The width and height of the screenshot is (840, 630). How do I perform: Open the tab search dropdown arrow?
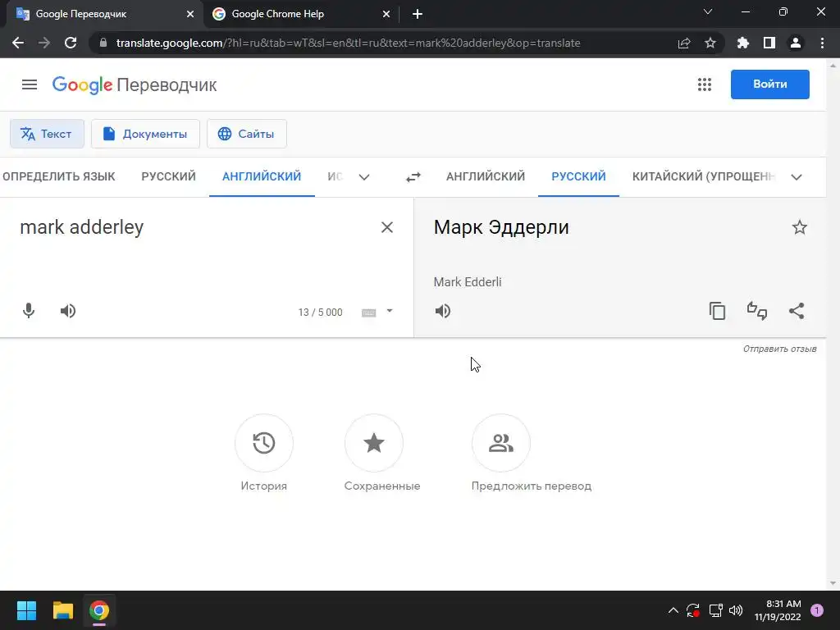tap(708, 11)
